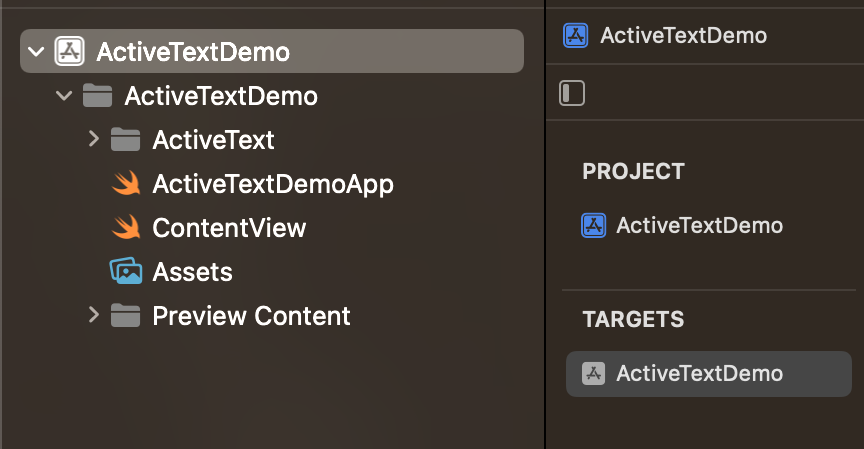Click the Swift icon beside ActiveTextDemoApp

tap(125, 184)
